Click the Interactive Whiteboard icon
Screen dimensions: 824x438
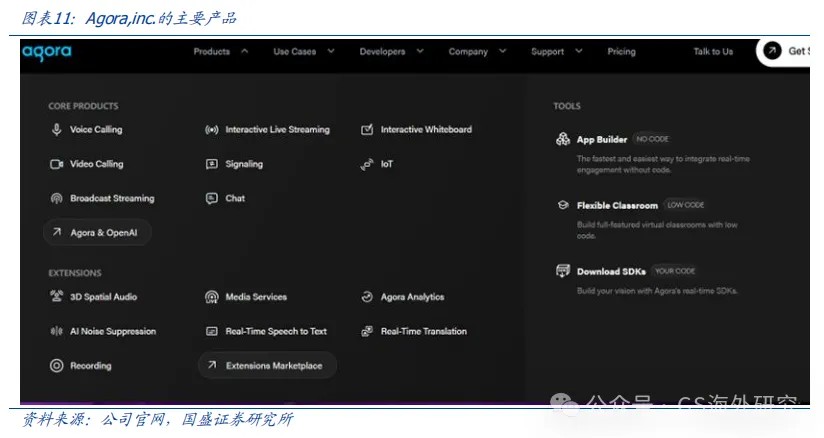click(367, 129)
